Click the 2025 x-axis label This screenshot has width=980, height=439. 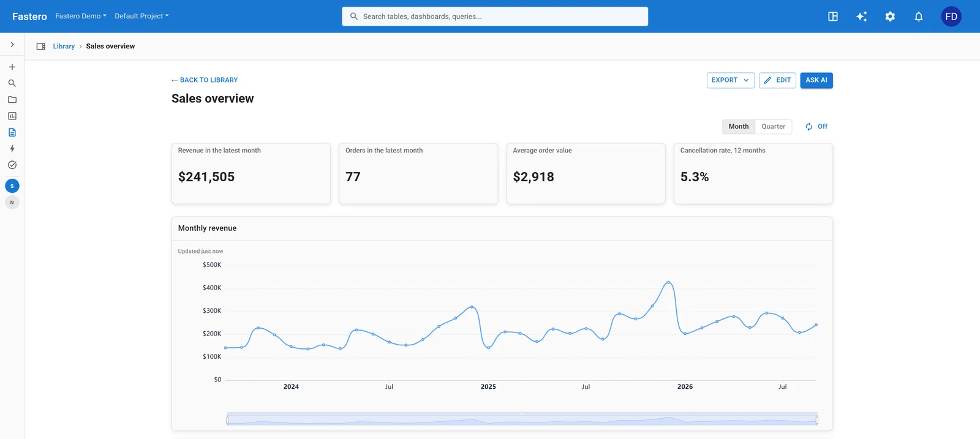pyautogui.click(x=488, y=387)
